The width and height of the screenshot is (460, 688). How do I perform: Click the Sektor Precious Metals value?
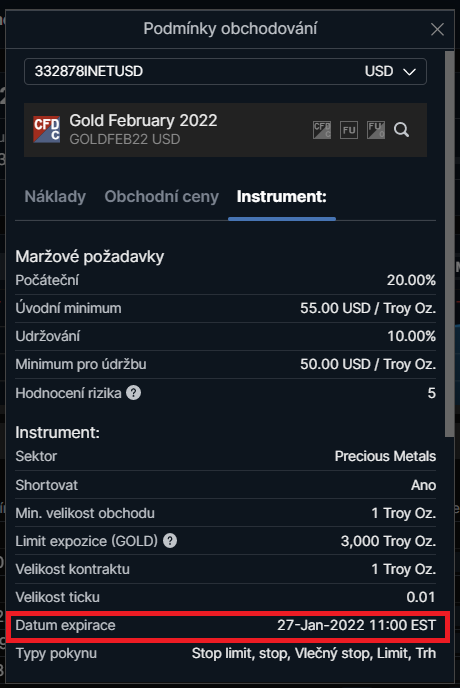click(x=385, y=456)
